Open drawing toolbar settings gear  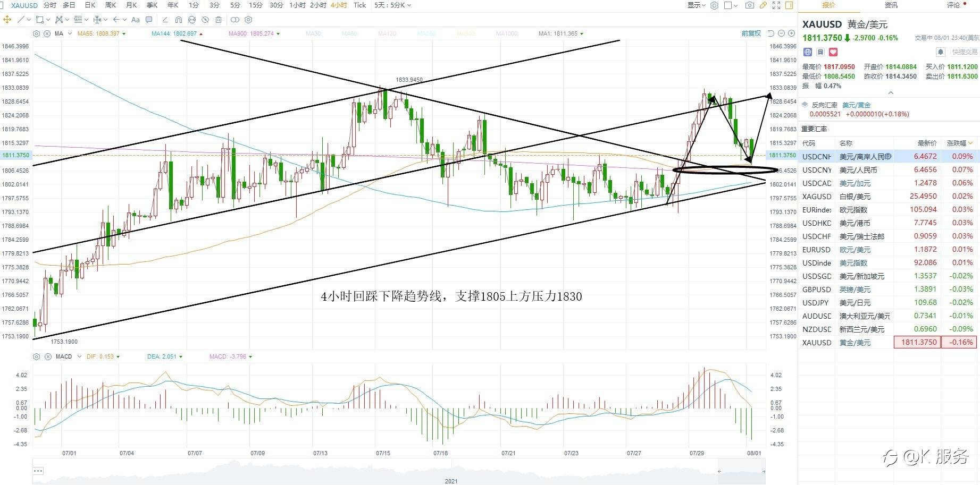click(x=248, y=20)
